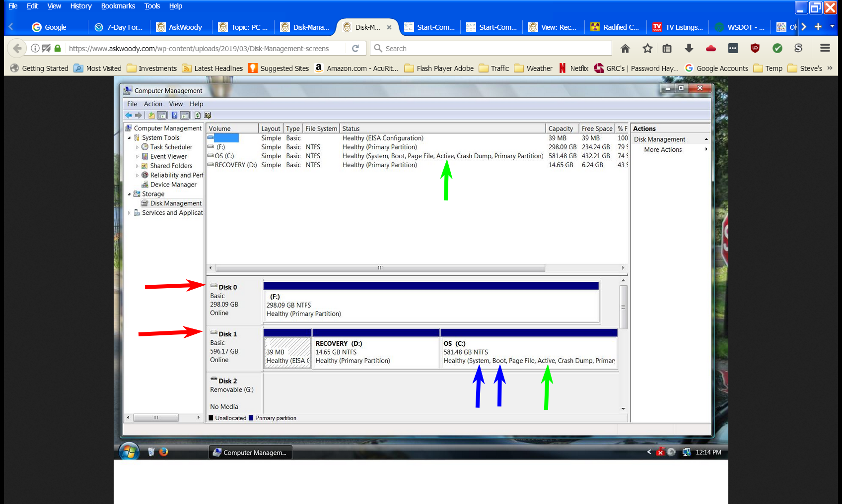Show bookmarks list icon in toolbar
842x504 pixels.
(667, 49)
